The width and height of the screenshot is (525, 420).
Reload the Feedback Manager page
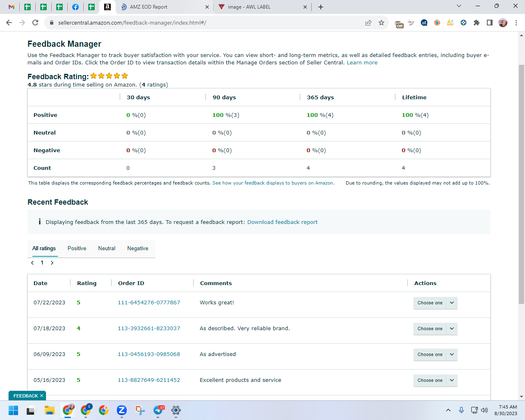coord(35,23)
